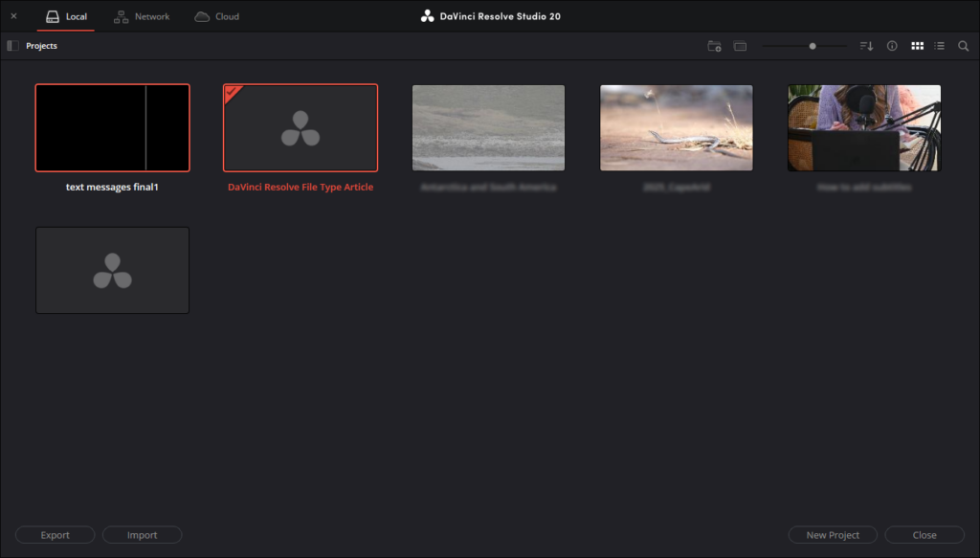This screenshot has height=558, width=980.
Task: Adjust the thumbnail size slider
Action: click(x=812, y=46)
